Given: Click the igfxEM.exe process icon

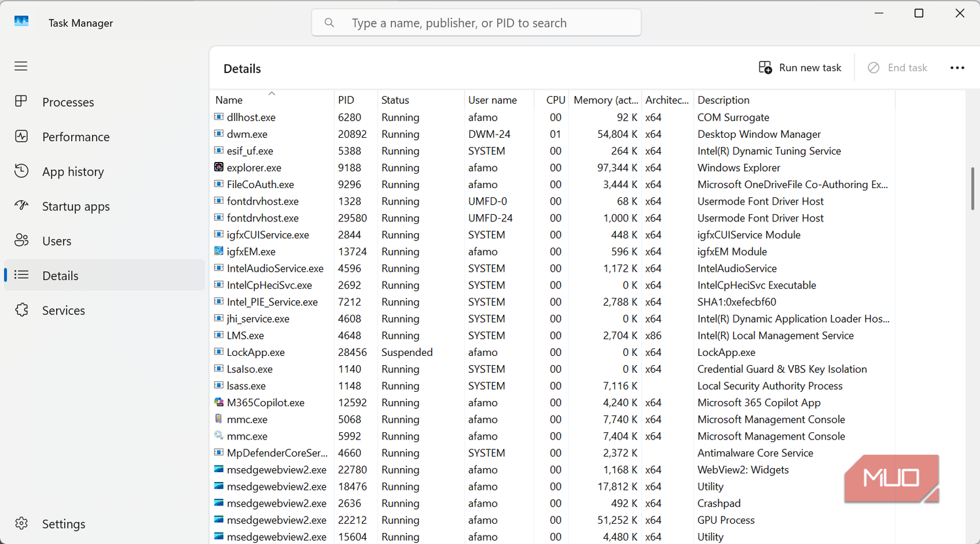Looking at the screenshot, I should click(x=219, y=251).
